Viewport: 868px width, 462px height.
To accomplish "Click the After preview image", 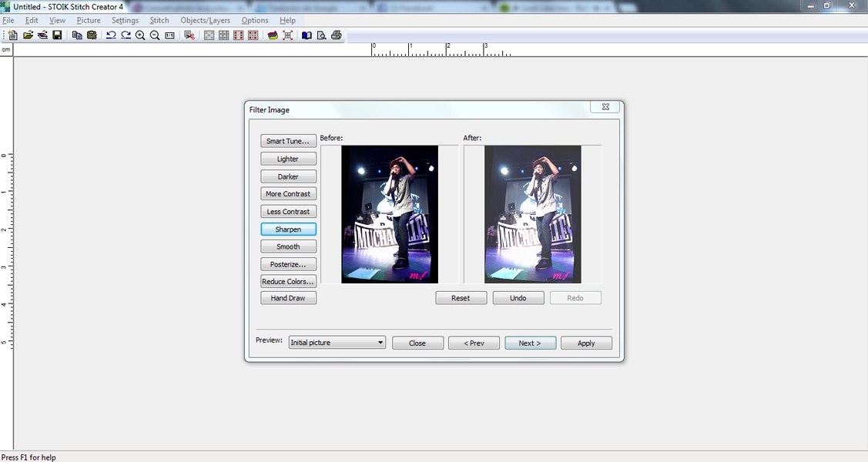I will point(532,214).
